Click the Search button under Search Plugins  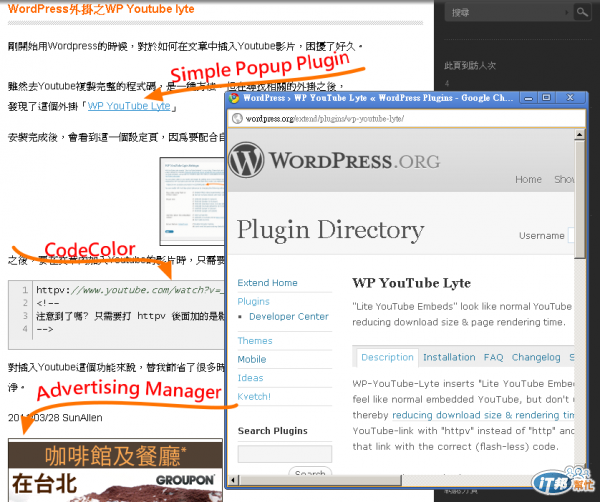click(x=310, y=471)
